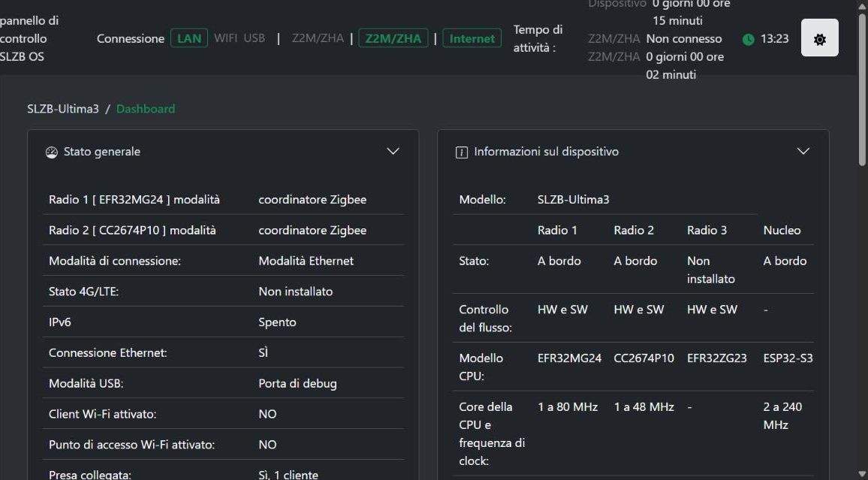This screenshot has width=868, height=480.
Task: Click the WIFI connection label
Action: pos(225,38)
